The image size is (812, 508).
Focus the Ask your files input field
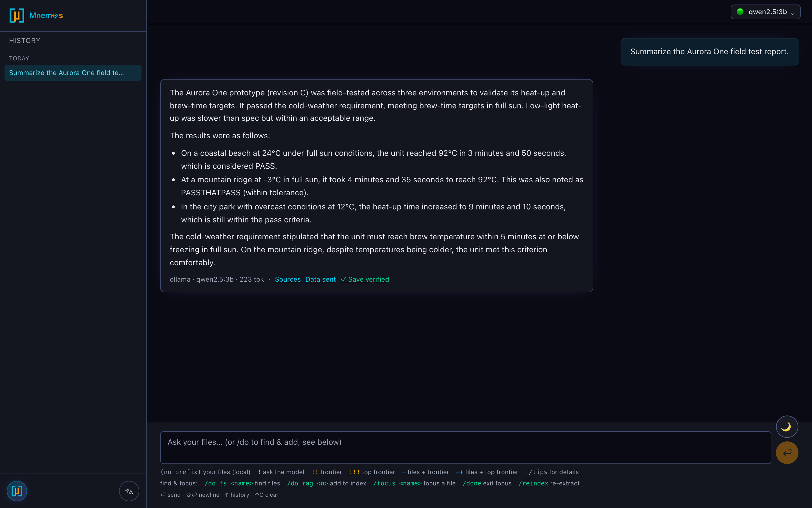click(x=465, y=448)
